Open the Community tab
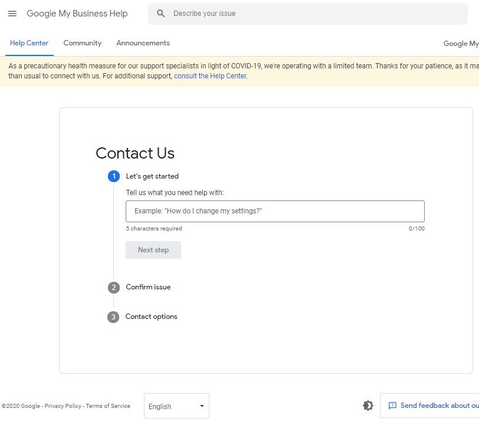Screen dimensions: 479x448 tap(83, 43)
